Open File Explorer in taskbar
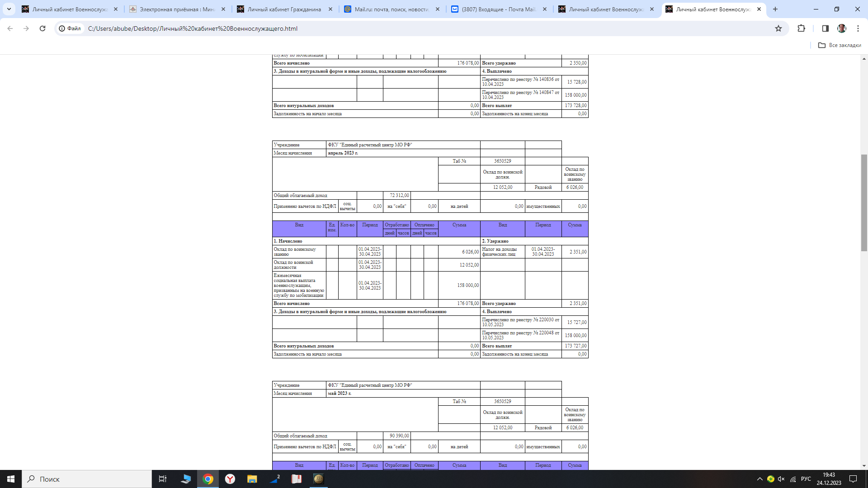This screenshot has width=868, height=488. click(x=252, y=479)
